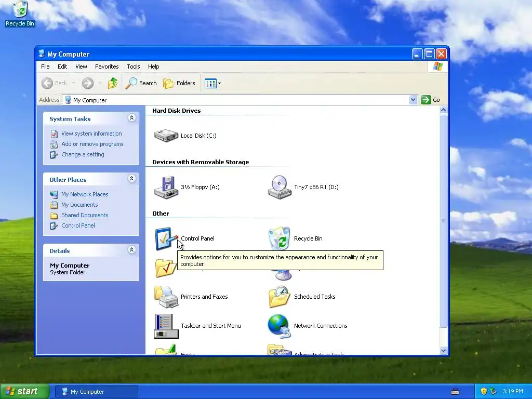Click the Windows flag logo in the menu bar
The width and height of the screenshot is (532, 399).
pos(437,66)
